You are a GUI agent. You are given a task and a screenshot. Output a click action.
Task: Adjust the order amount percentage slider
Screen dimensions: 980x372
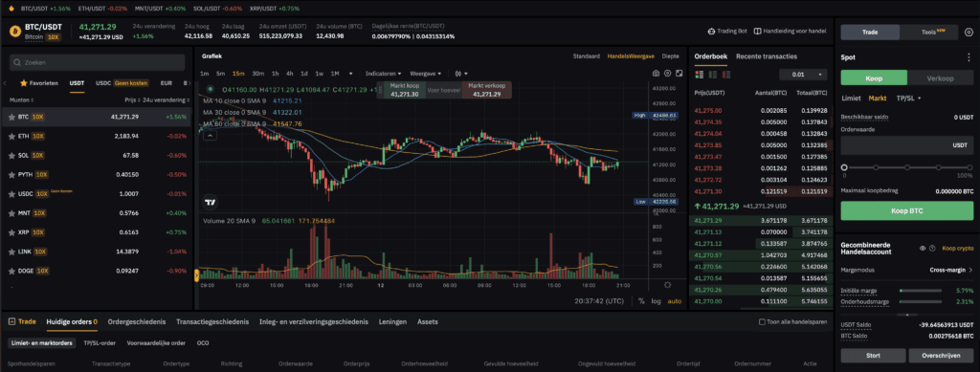pos(906,167)
